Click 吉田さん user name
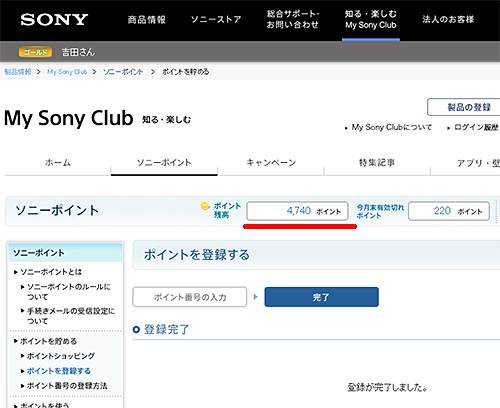 [x=78, y=52]
